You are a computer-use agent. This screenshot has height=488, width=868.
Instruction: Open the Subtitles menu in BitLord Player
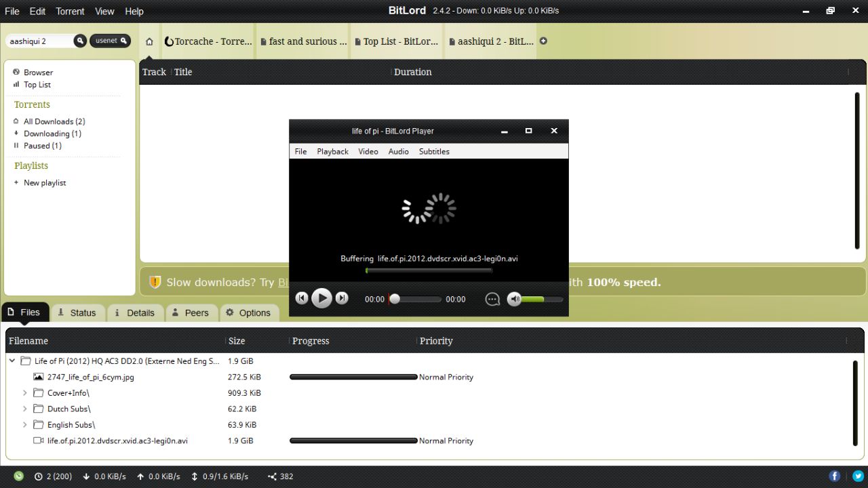(x=434, y=152)
